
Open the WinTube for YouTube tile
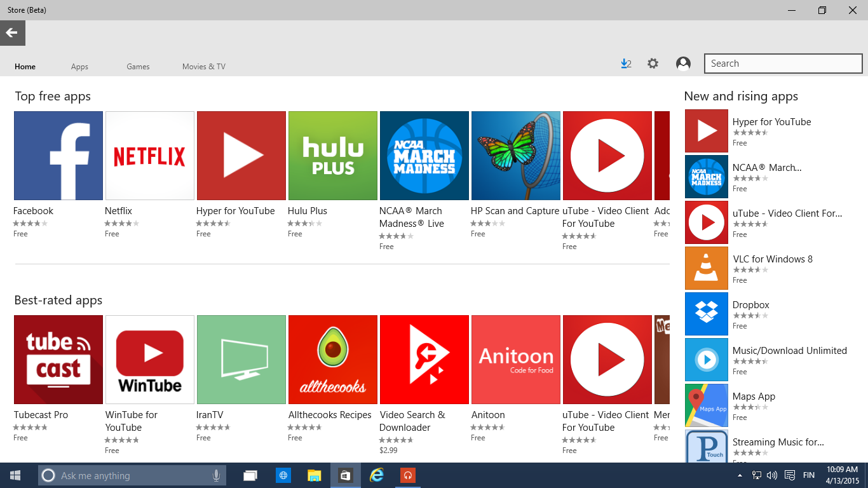coord(150,360)
